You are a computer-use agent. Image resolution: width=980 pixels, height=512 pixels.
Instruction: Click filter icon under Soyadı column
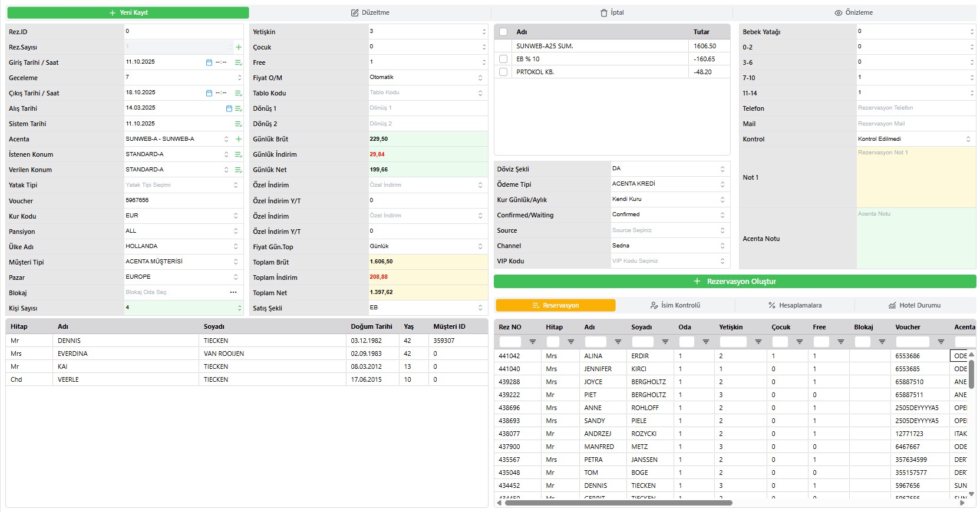pos(665,342)
